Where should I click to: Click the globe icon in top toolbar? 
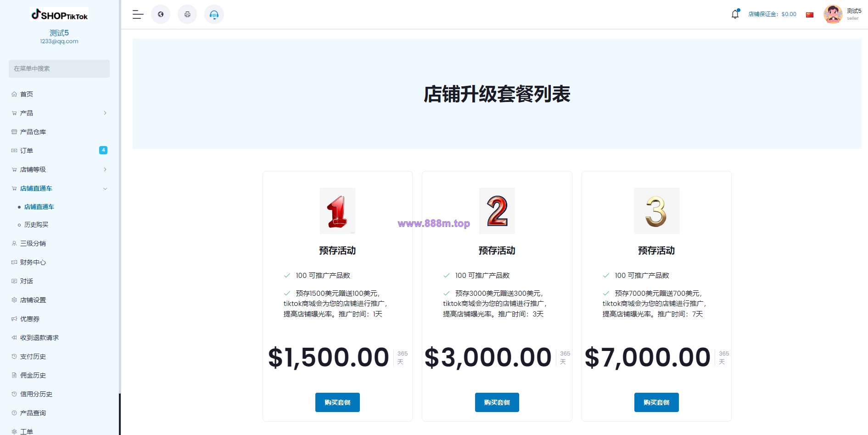pos(161,14)
